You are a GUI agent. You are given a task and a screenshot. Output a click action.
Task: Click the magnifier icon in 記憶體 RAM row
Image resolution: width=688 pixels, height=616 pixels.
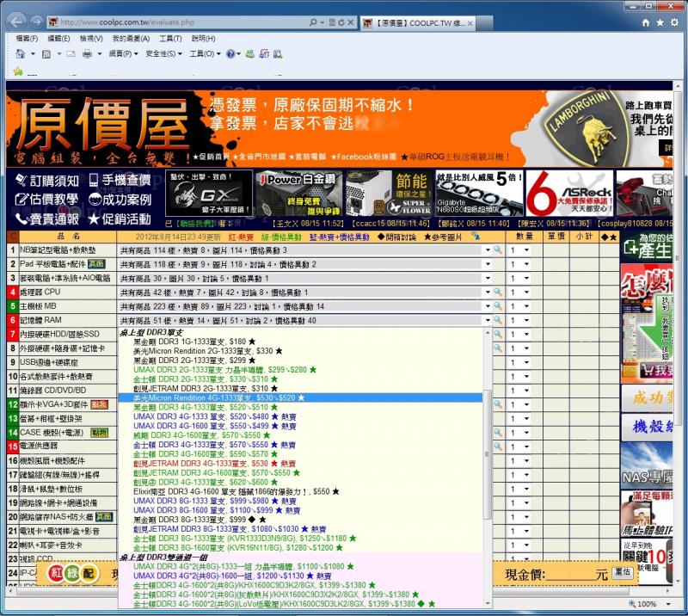click(498, 320)
